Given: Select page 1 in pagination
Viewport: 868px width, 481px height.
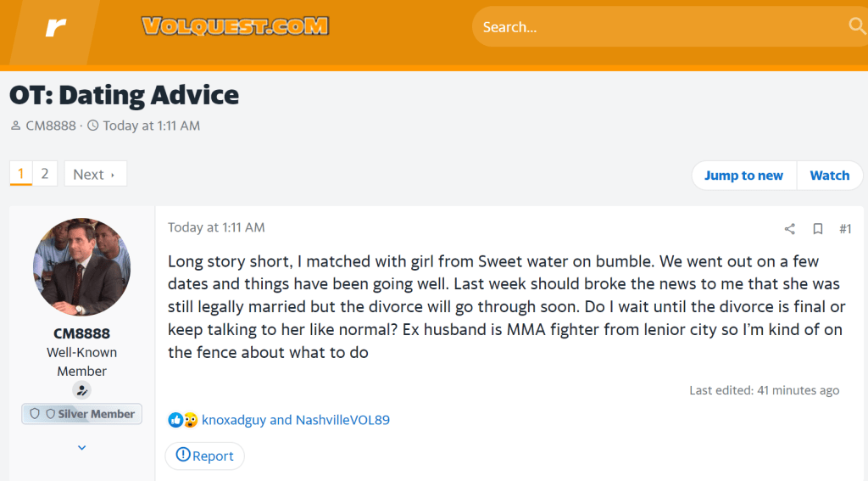Looking at the screenshot, I should pos(21,174).
